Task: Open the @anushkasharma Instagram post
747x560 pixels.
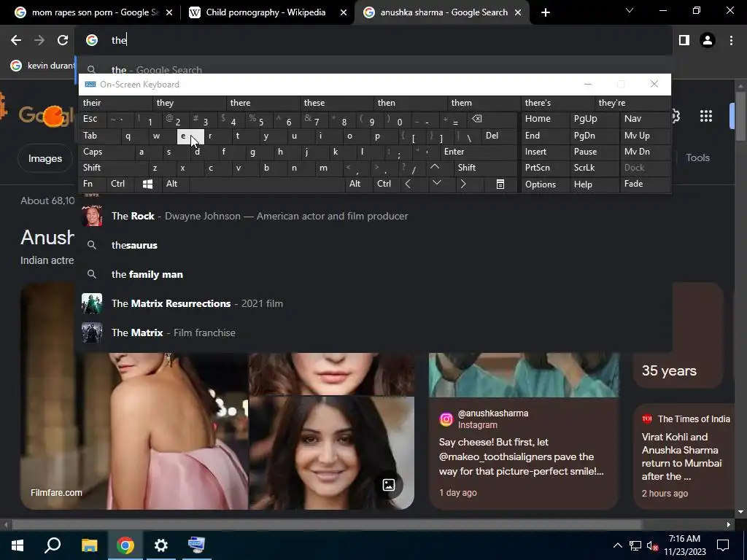Action: click(524, 452)
